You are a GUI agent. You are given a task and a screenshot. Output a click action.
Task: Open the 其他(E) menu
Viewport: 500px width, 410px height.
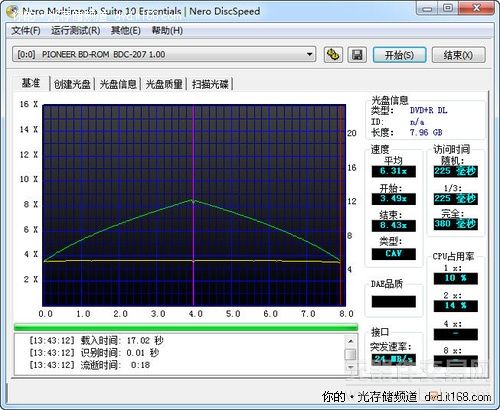point(126,31)
